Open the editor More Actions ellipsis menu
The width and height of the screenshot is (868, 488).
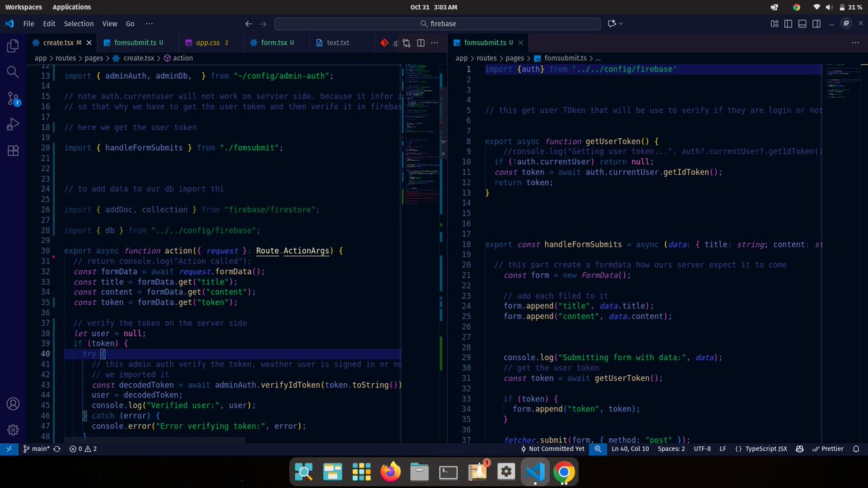(x=435, y=43)
